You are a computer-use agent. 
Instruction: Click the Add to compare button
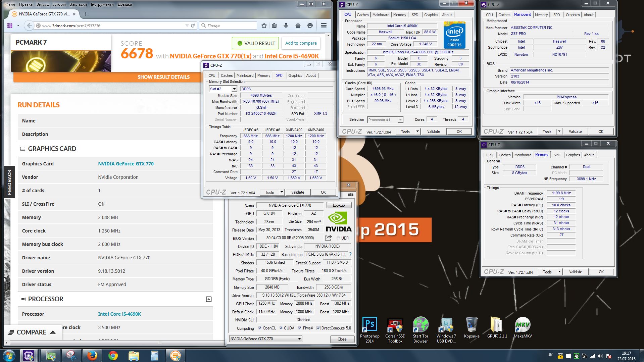coord(301,43)
